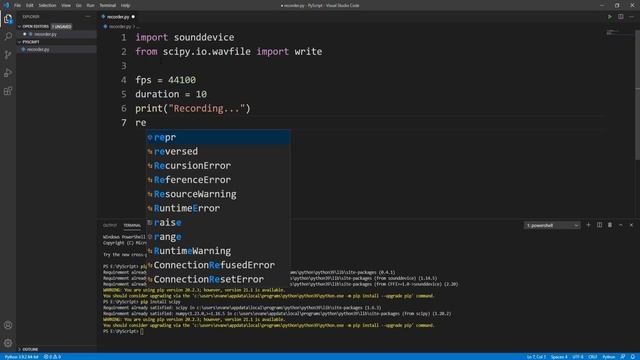The width and height of the screenshot is (640, 360).
Task: Open the Run menu
Action: [90, 5]
